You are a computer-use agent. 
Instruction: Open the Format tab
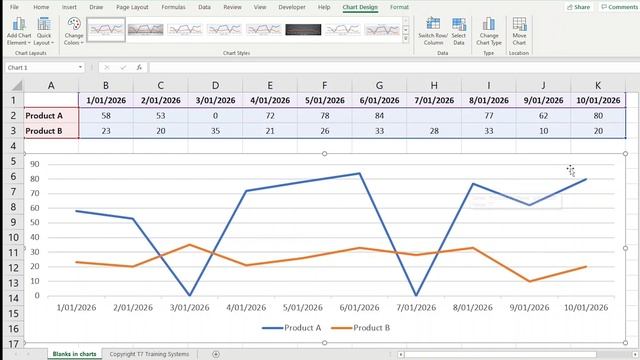pyautogui.click(x=399, y=7)
